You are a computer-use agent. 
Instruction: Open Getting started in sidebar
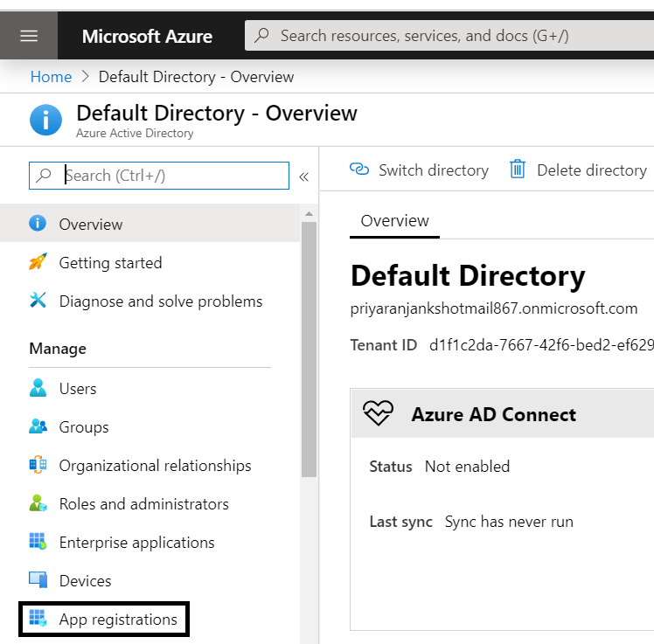point(150,263)
